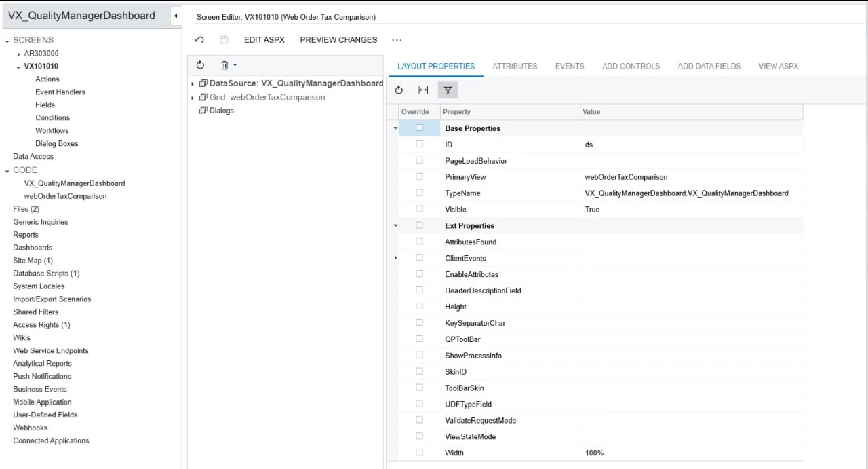Refresh the control tree panel
The width and height of the screenshot is (868, 469).
coord(200,64)
